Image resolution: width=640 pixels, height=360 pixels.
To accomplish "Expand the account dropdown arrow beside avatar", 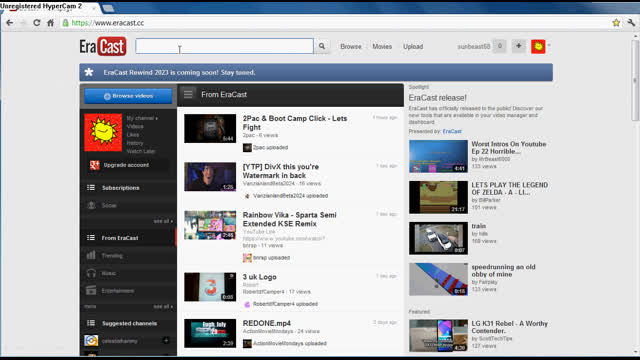I will pos(549,45).
